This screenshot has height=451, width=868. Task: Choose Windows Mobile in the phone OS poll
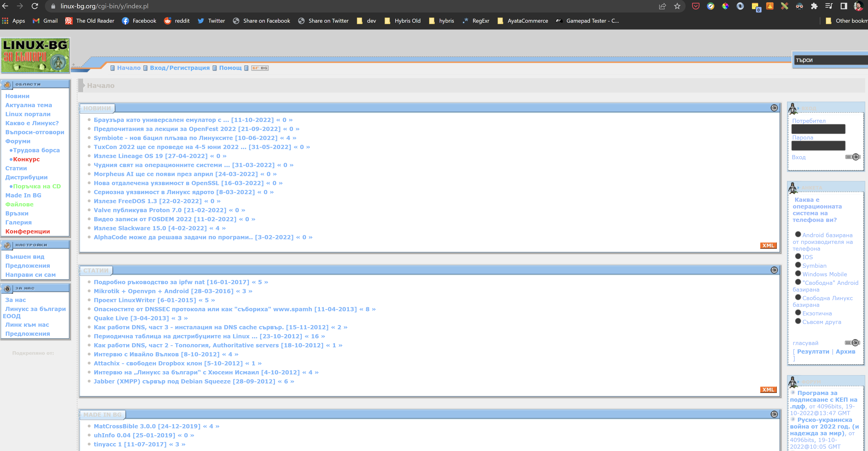pyautogui.click(x=798, y=274)
